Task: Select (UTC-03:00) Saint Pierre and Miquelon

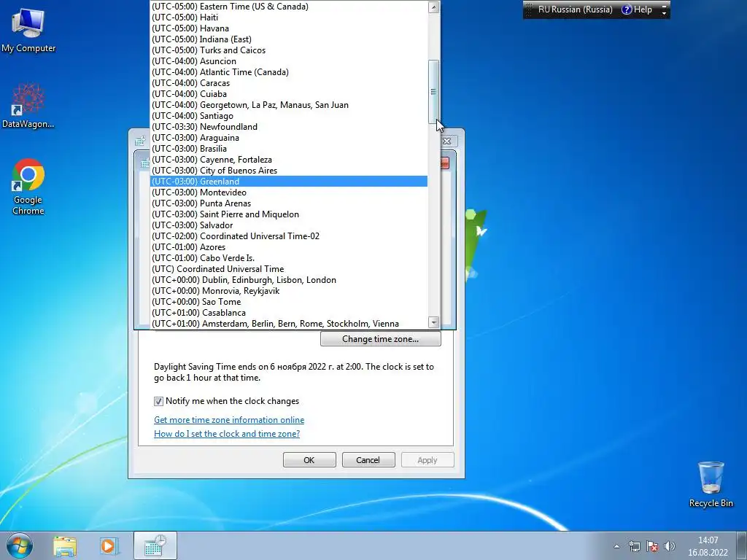Action: (289, 215)
